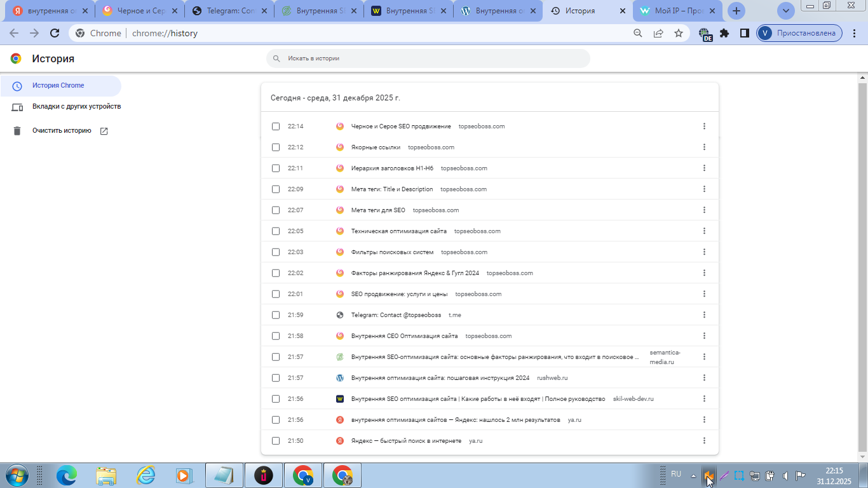Open the volume speaker tray icon
The image size is (868, 488).
pyautogui.click(x=785, y=475)
